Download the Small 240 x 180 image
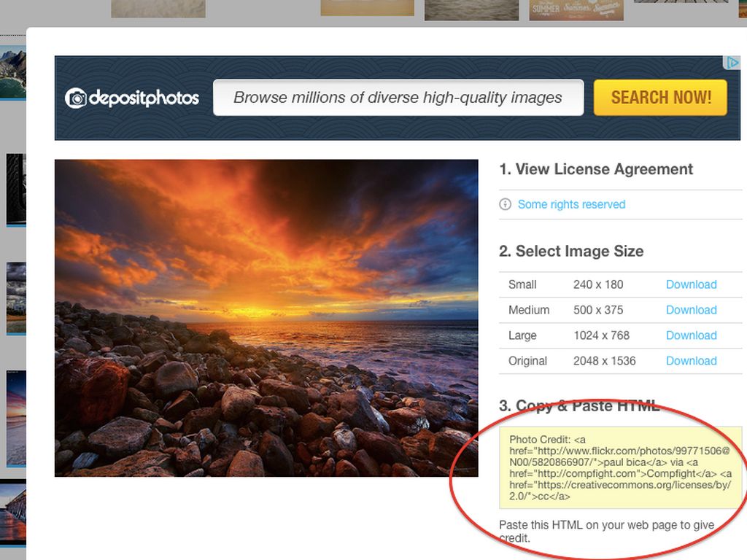 click(691, 284)
